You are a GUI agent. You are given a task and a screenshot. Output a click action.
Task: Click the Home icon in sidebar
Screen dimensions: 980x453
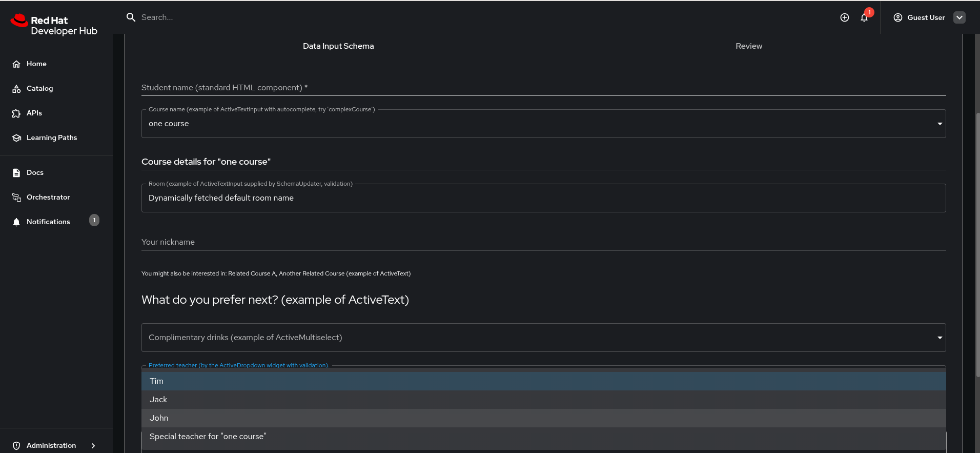[16, 64]
